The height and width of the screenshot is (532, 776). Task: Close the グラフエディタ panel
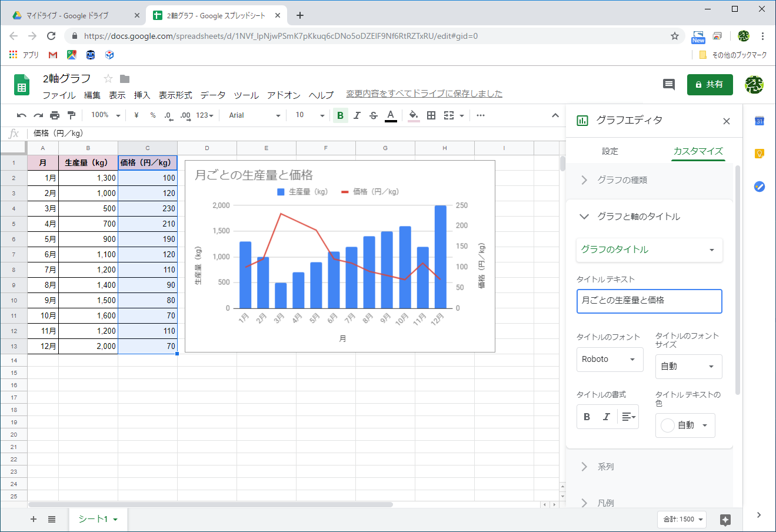tap(727, 121)
